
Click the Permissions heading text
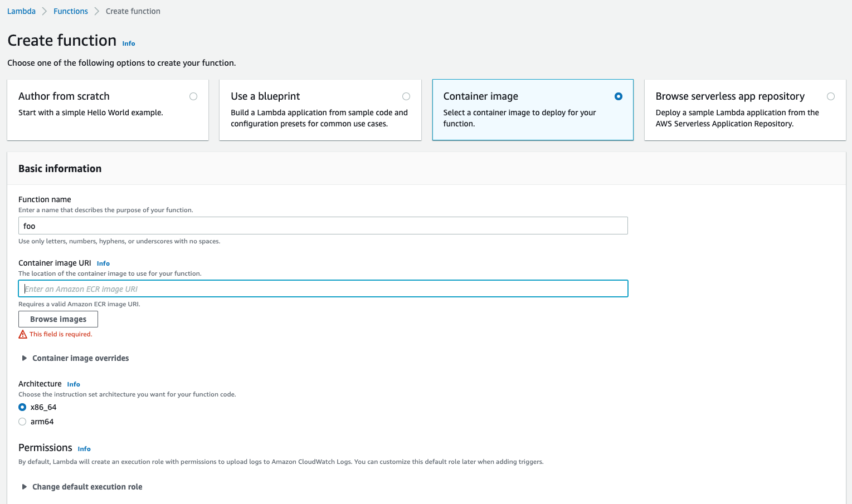click(45, 448)
